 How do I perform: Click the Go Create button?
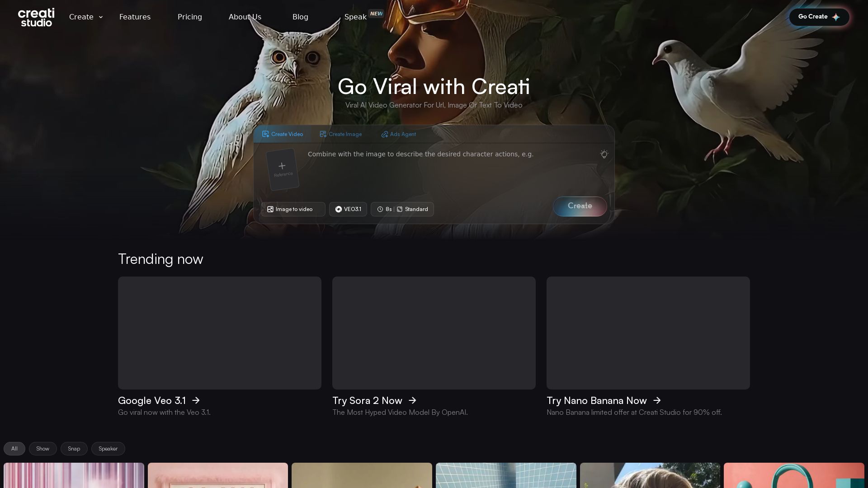[x=819, y=17]
